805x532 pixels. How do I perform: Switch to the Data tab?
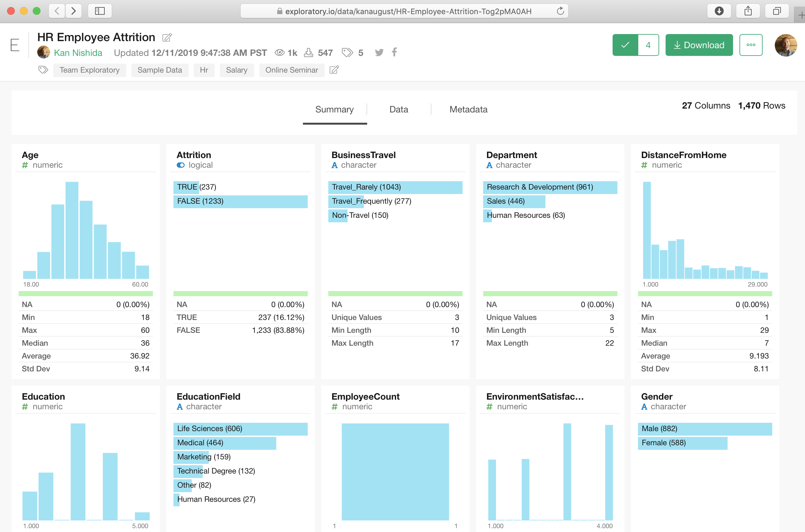[x=399, y=109]
